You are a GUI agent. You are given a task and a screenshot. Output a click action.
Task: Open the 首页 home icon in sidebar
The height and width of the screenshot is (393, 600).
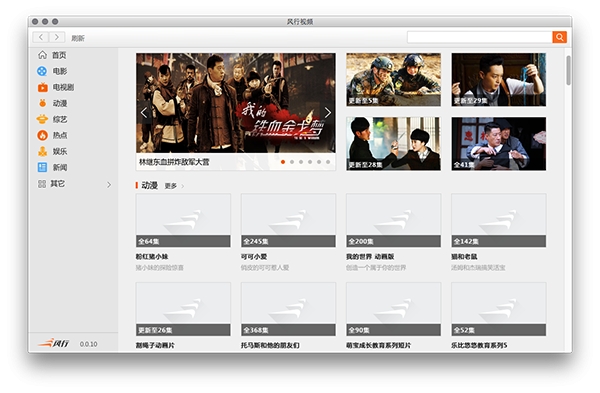(x=42, y=55)
